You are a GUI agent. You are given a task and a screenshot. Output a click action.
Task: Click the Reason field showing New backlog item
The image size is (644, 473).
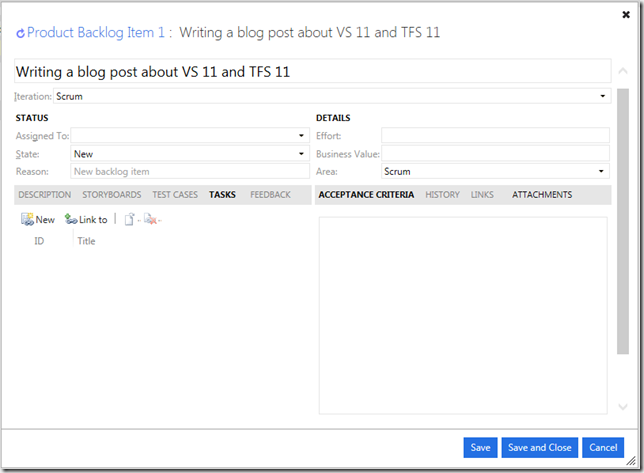tap(190, 171)
